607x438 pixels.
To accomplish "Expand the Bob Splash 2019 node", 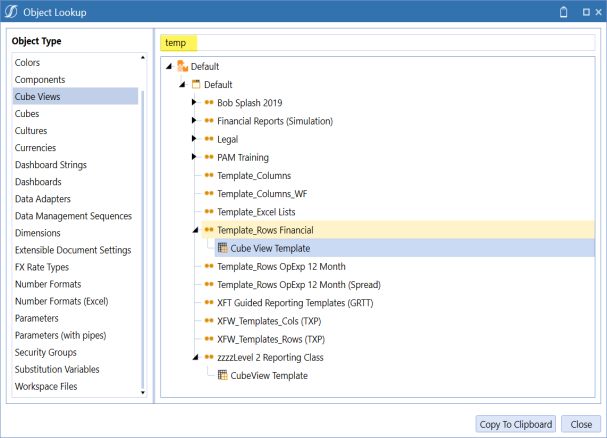I will pyautogui.click(x=194, y=103).
